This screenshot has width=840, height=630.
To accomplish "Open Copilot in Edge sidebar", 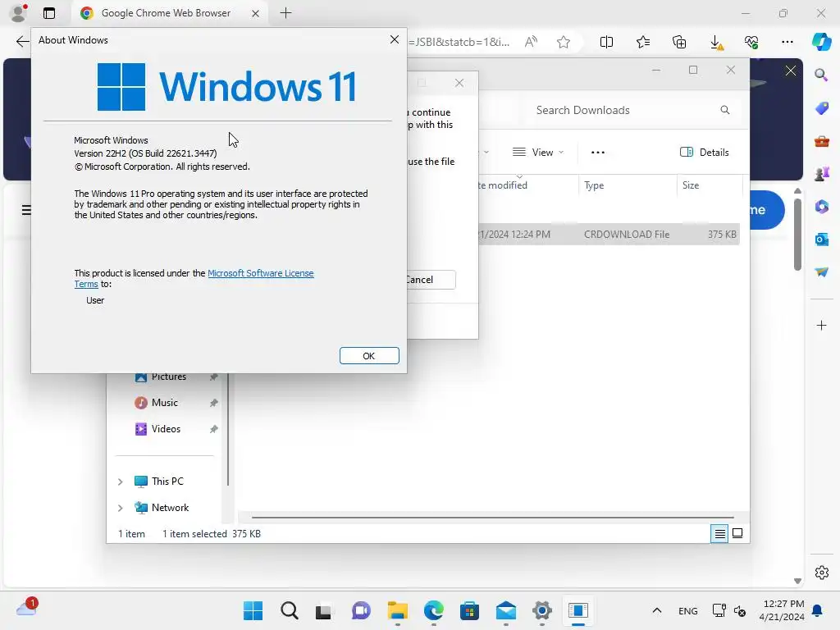I will tap(821, 42).
